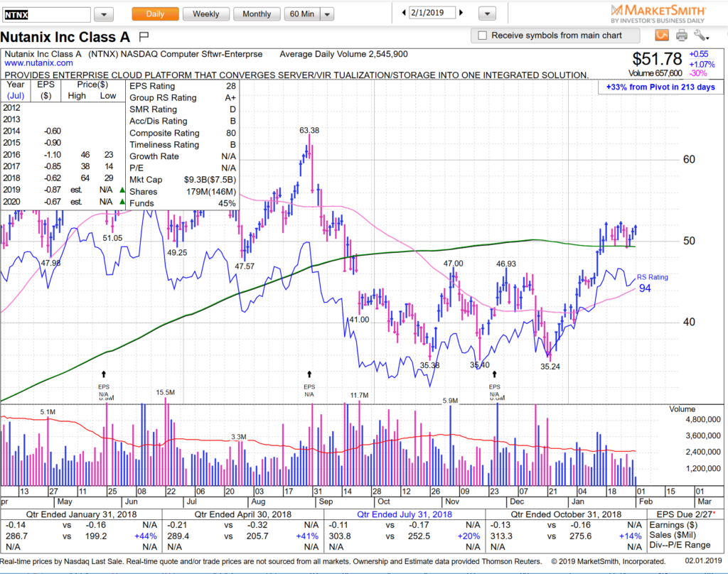Click the MarketSmith logo
Image resolution: width=728 pixels, height=574 pixels.
[658, 13]
